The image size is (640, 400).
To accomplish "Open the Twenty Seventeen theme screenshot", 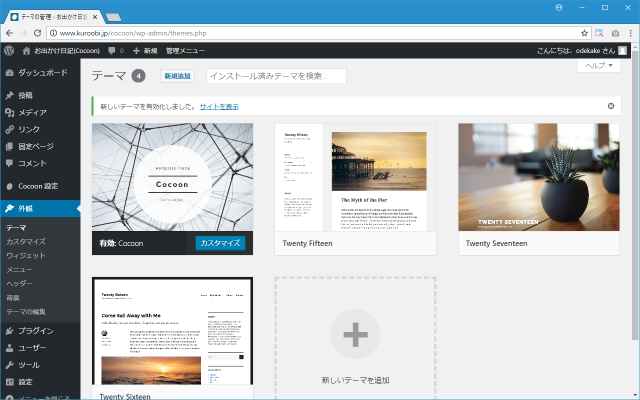I will tap(539, 177).
